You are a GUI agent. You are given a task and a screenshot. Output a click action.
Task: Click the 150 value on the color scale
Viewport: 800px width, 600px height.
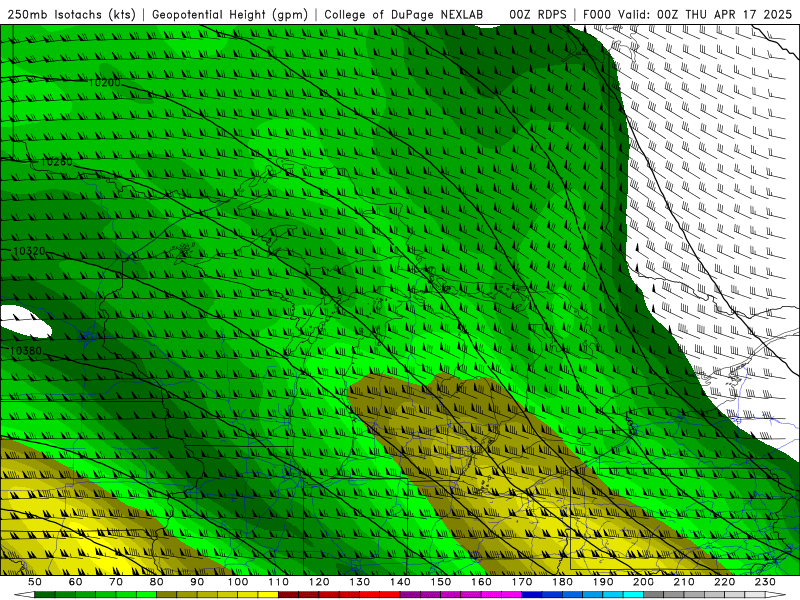(441, 582)
